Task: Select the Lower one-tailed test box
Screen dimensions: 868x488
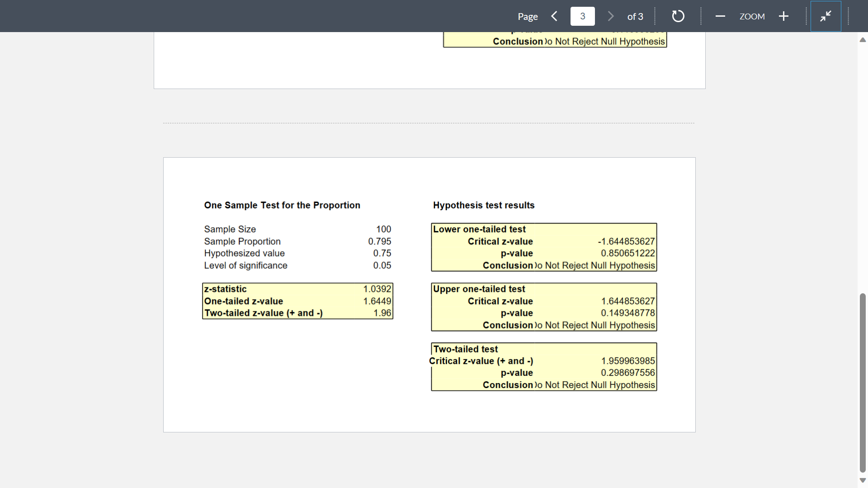Action: point(544,247)
